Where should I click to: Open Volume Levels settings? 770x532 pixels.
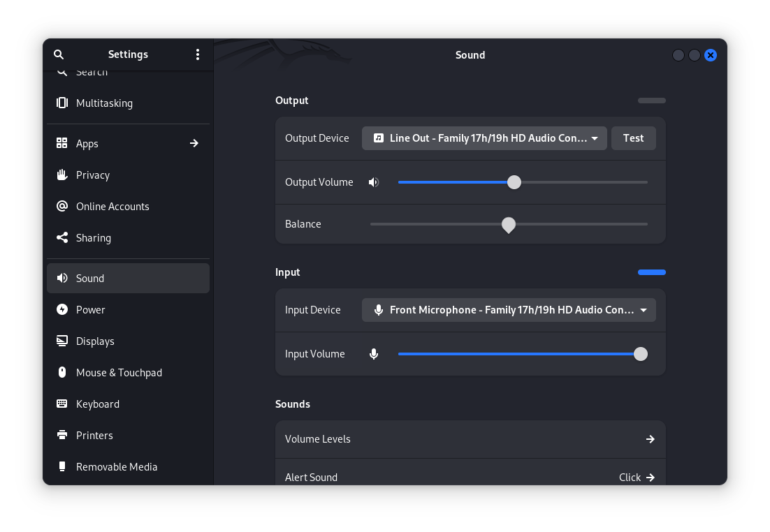tap(470, 439)
